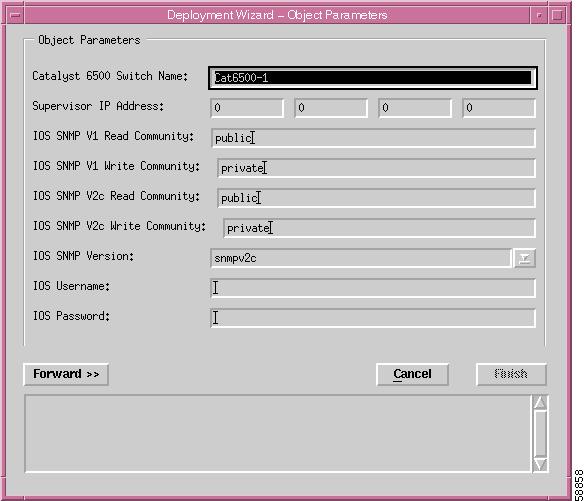
Task: Select the fourth Supervisor IP Address octet
Action: pyautogui.click(x=499, y=108)
